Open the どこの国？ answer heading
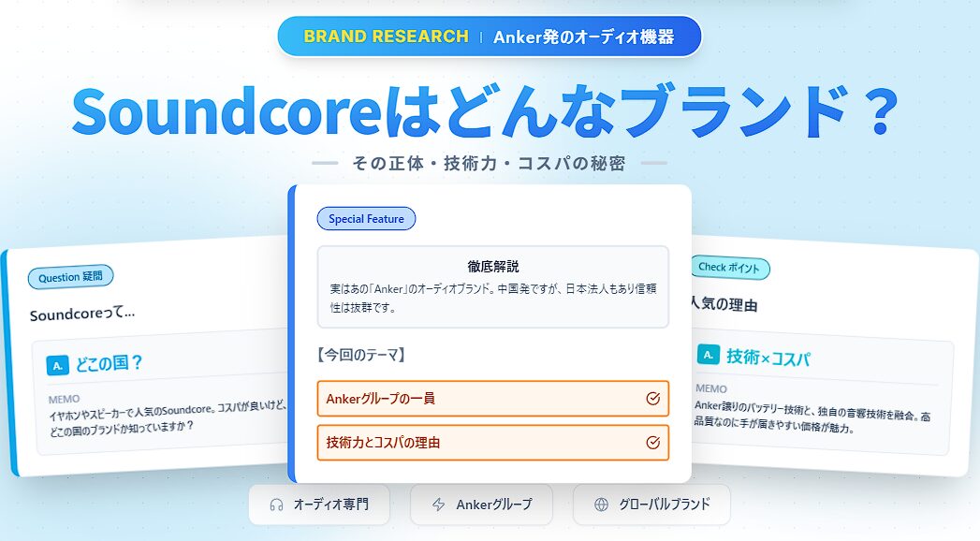 pyautogui.click(x=109, y=363)
